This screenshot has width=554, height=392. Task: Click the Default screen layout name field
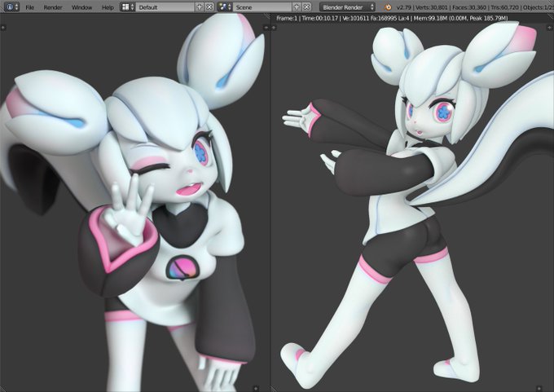point(165,7)
